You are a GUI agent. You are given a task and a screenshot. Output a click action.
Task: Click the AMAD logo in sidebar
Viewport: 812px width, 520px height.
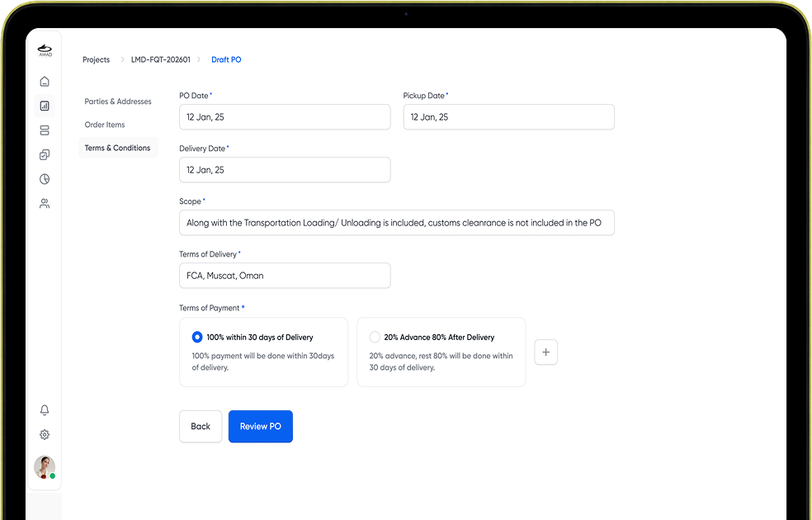coord(45,50)
